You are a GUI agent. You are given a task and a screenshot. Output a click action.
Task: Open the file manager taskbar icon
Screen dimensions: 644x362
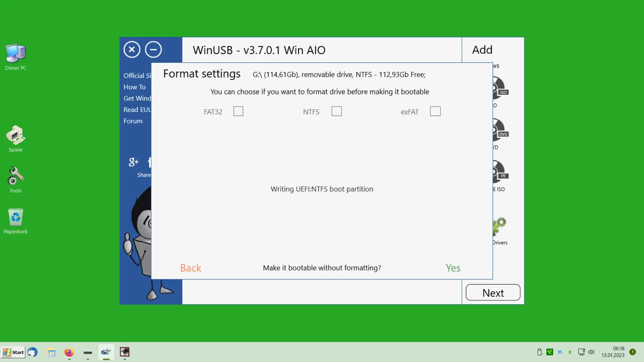pos(51,353)
